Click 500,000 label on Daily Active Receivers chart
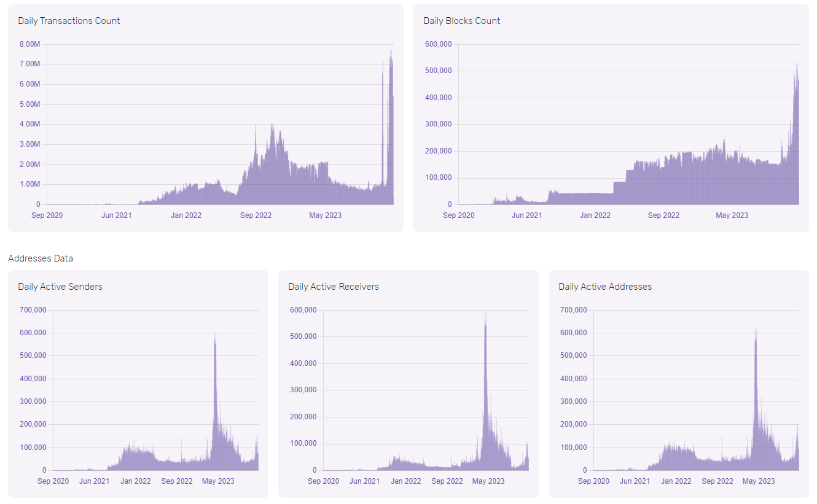This screenshot has width=817, height=504. [303, 336]
